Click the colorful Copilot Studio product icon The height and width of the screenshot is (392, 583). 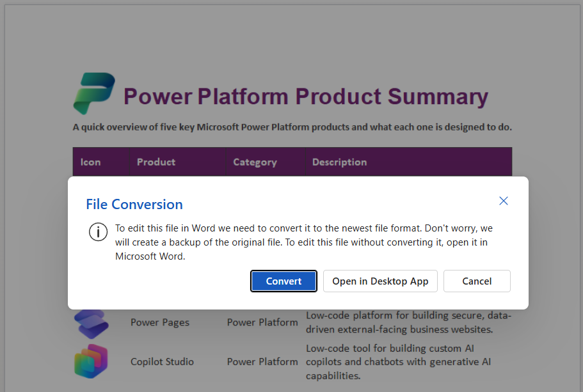[x=91, y=361]
